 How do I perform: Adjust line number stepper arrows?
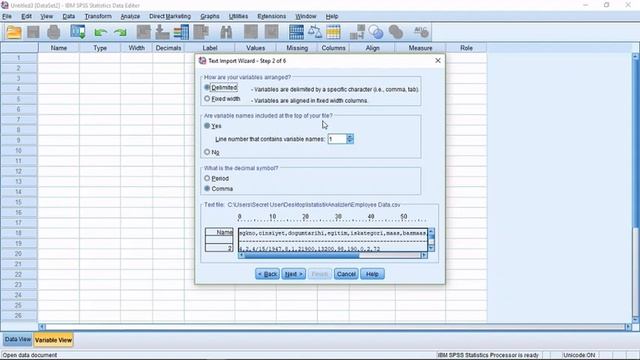pos(350,139)
